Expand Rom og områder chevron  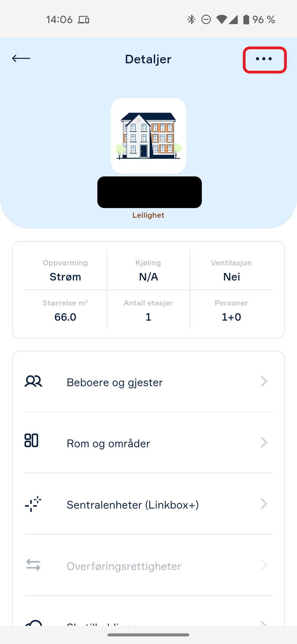[x=264, y=443]
